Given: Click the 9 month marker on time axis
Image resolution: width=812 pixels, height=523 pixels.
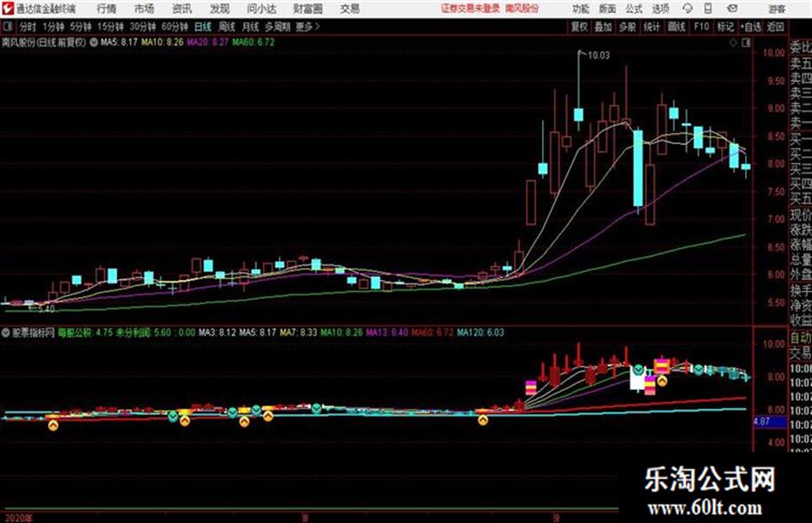Looking at the screenshot, I should [556, 518].
